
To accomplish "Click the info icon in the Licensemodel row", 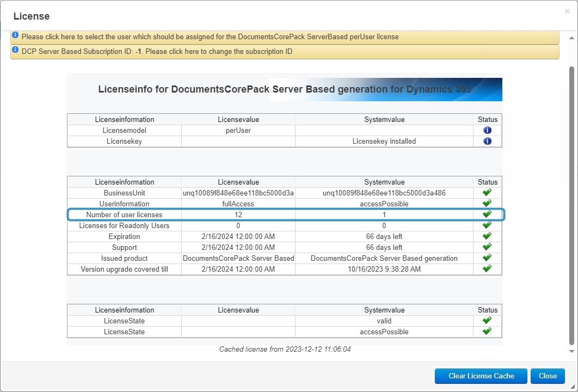I will (487, 130).
